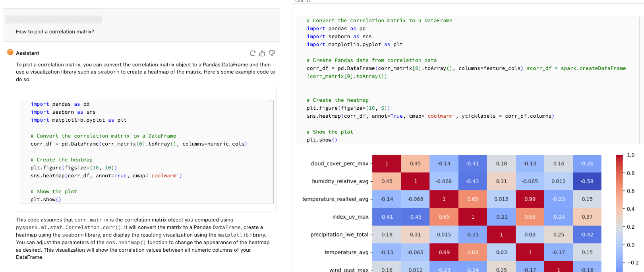
Task: Click the "Assistant" name label
Action: point(27,53)
